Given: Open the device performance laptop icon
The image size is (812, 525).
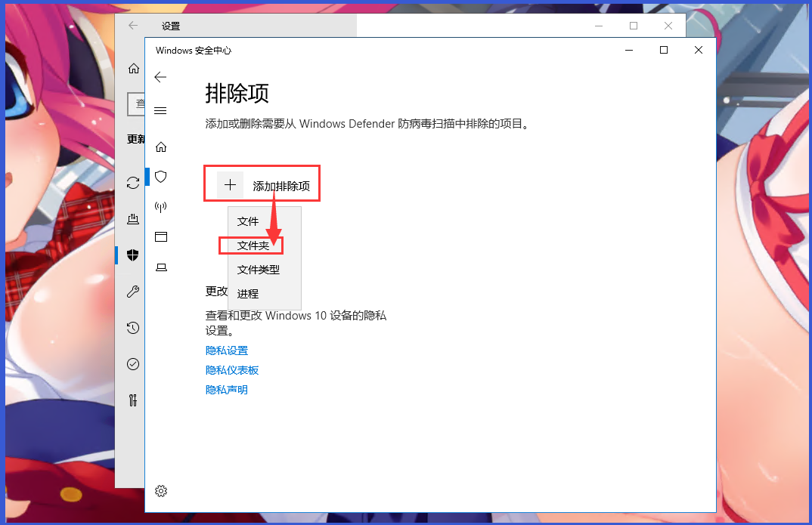Looking at the screenshot, I should [x=160, y=267].
